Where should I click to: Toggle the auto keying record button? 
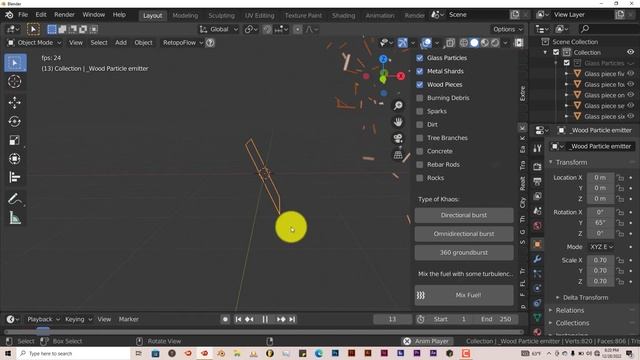[225, 319]
